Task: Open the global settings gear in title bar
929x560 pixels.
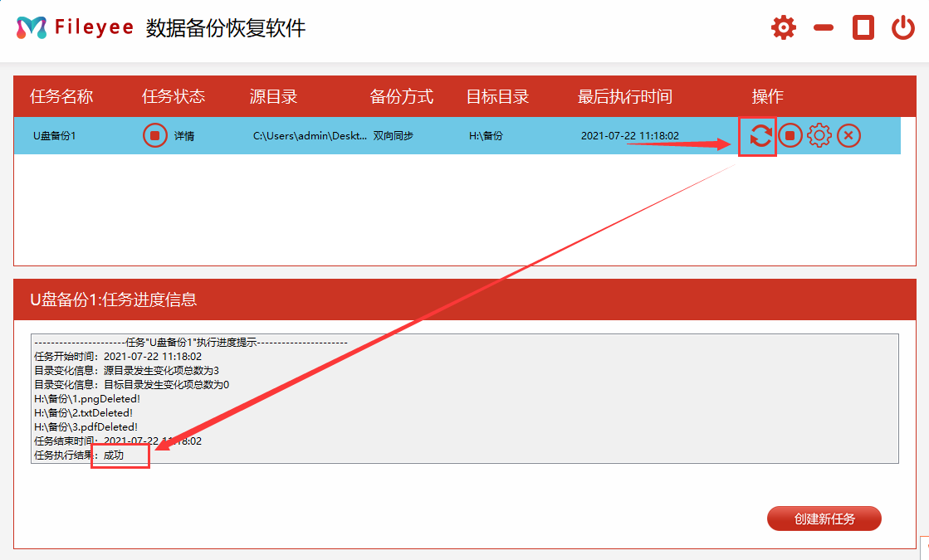Action: pyautogui.click(x=783, y=27)
